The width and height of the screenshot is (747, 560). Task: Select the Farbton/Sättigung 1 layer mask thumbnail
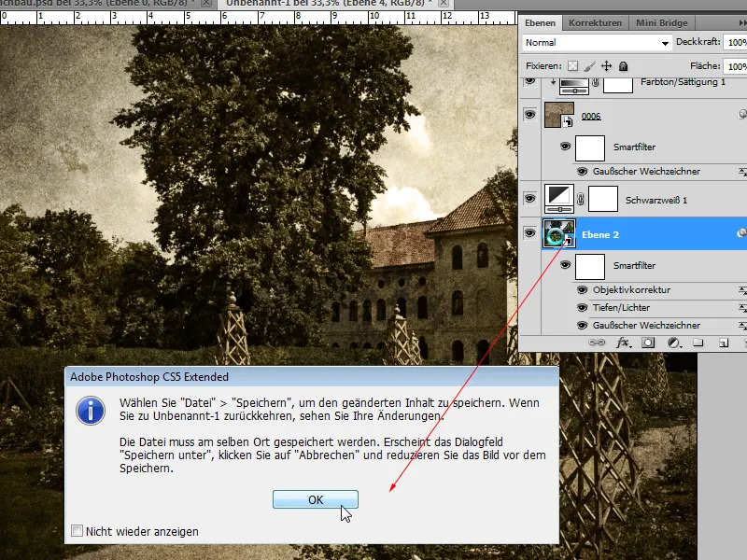(x=618, y=85)
